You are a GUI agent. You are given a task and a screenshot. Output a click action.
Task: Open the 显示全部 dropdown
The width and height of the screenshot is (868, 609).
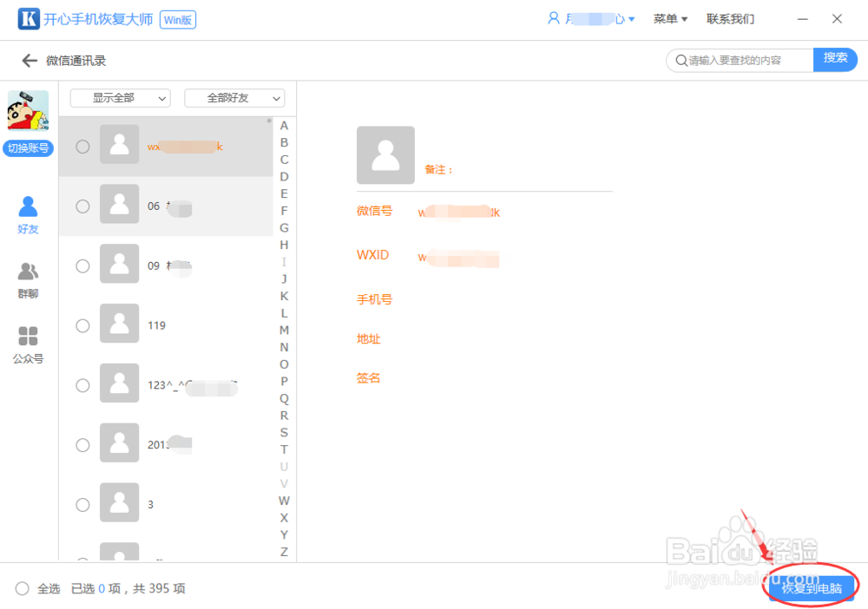[x=120, y=98]
